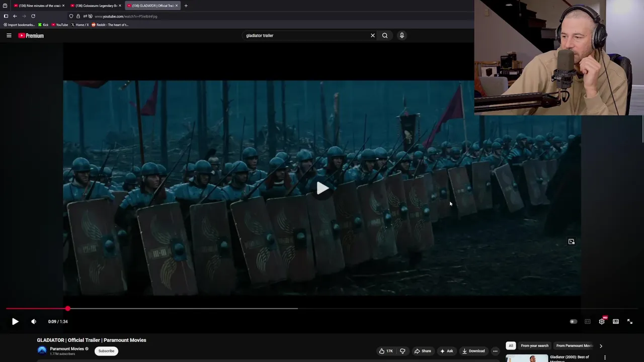The image size is (644, 362).
Task: Open the more actions ellipsis menu
Action: point(495,351)
